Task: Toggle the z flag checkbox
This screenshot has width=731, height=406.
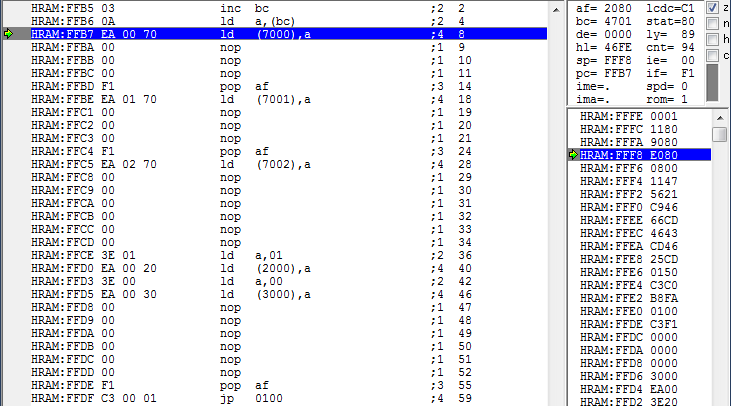Action: (x=711, y=7)
